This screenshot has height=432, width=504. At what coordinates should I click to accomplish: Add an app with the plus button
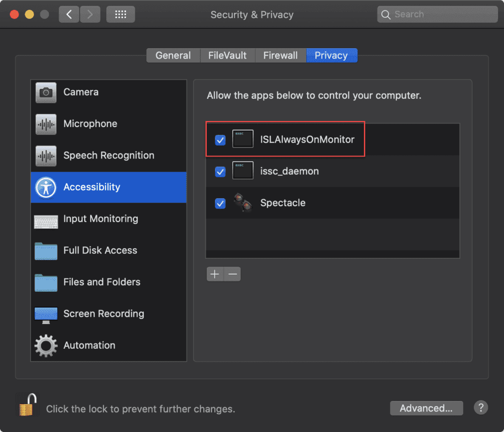pyautogui.click(x=215, y=274)
